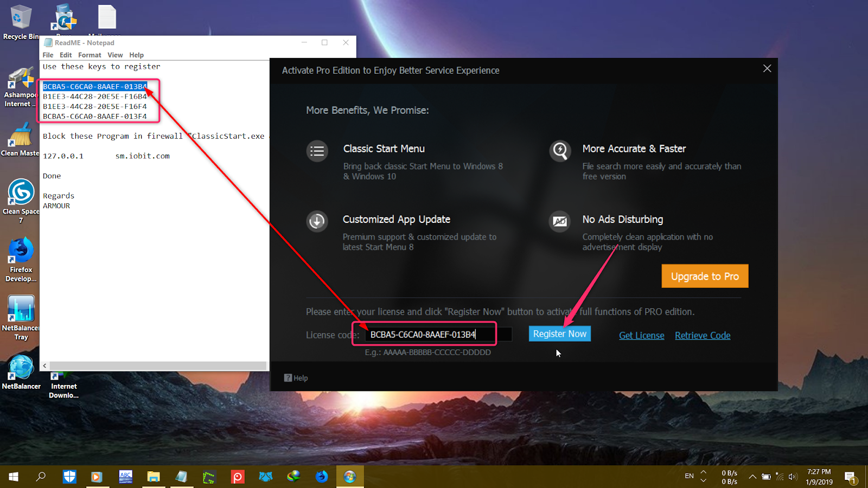Open the Retrieve Code link
The image size is (868, 488).
pos(703,336)
